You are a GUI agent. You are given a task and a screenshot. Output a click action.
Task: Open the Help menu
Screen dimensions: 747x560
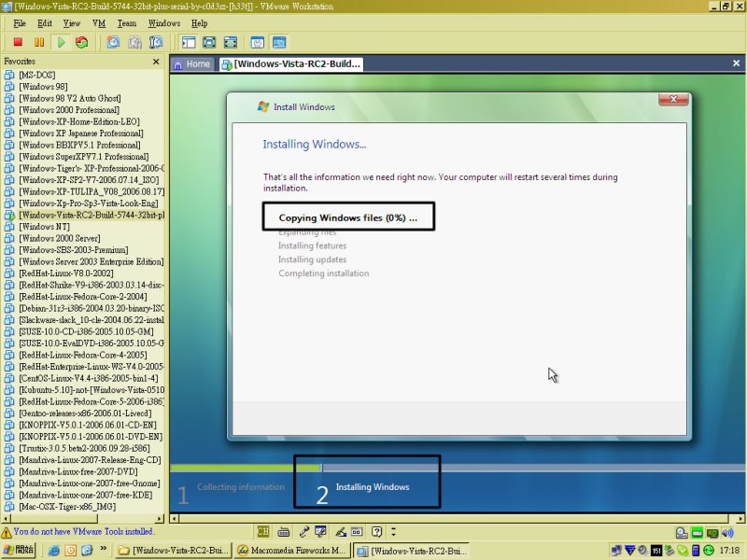tap(199, 23)
